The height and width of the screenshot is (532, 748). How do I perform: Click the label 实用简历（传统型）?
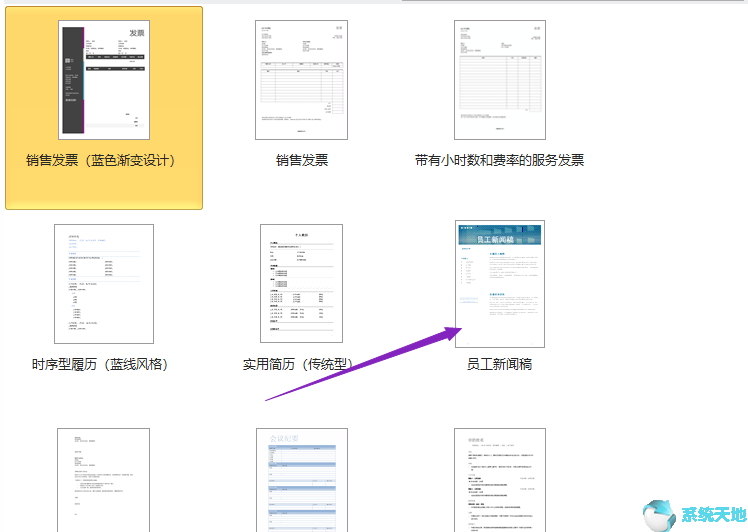point(298,365)
